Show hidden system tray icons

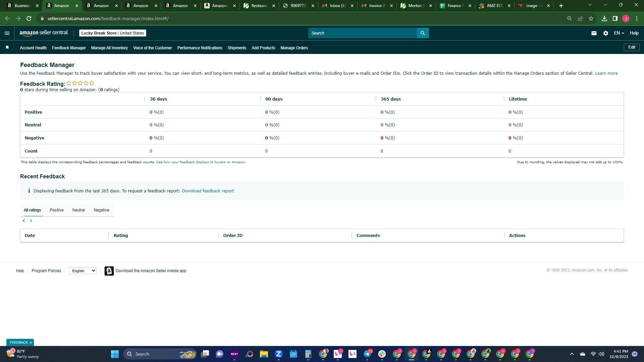(572, 354)
